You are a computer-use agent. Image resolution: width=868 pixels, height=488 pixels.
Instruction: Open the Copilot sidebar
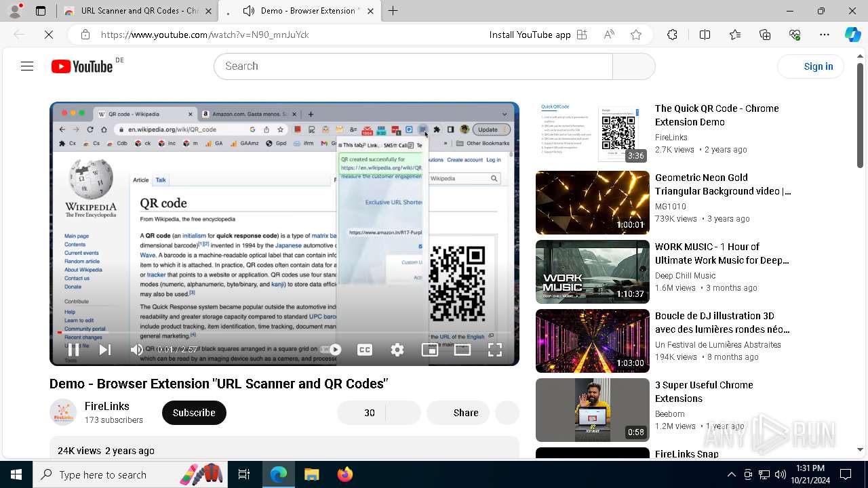pos(853,35)
